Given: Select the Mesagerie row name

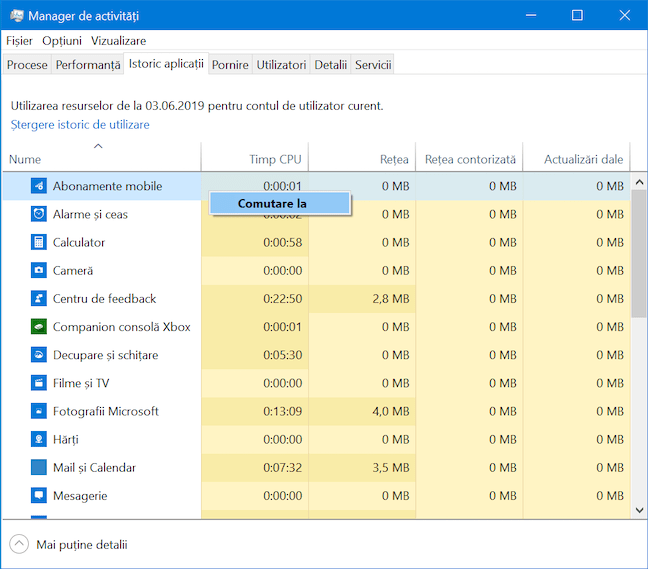Looking at the screenshot, I should [80, 495].
